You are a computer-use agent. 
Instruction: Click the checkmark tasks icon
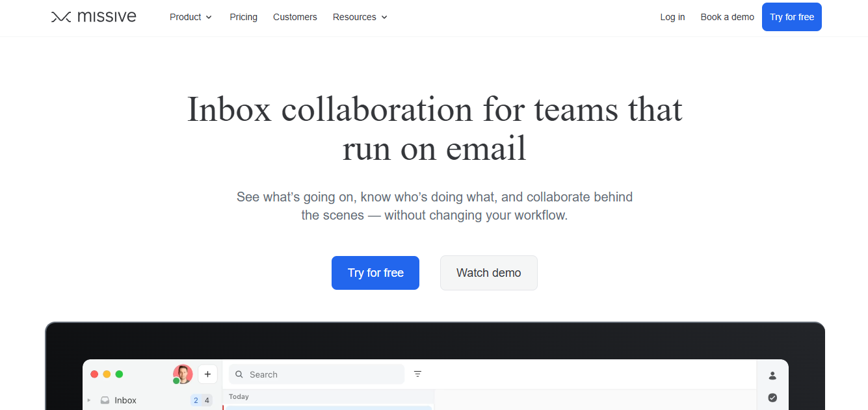pos(772,398)
